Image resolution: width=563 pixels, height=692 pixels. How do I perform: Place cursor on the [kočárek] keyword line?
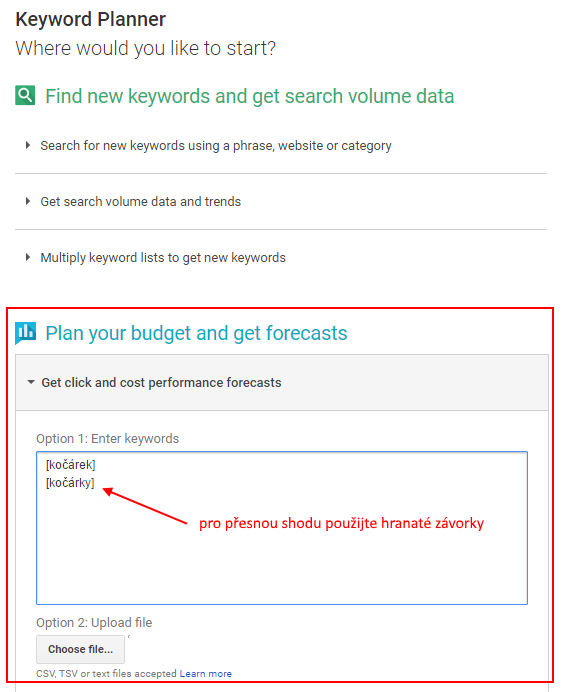click(71, 465)
